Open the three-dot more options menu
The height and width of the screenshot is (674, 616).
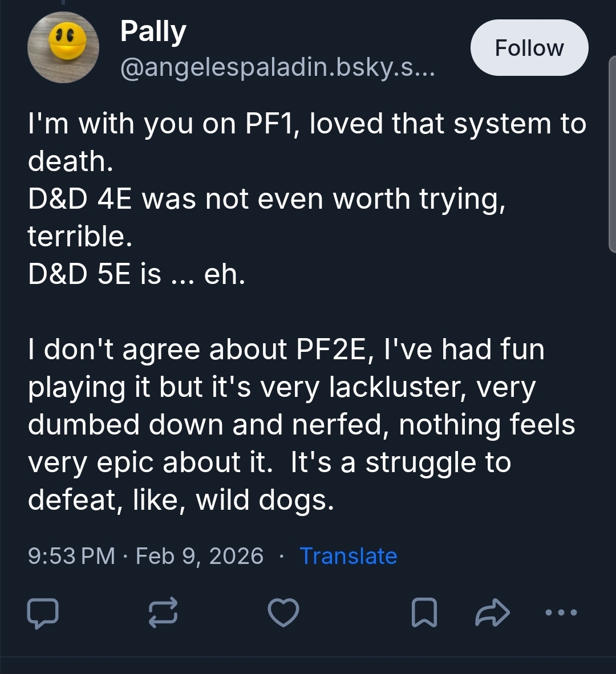561,613
